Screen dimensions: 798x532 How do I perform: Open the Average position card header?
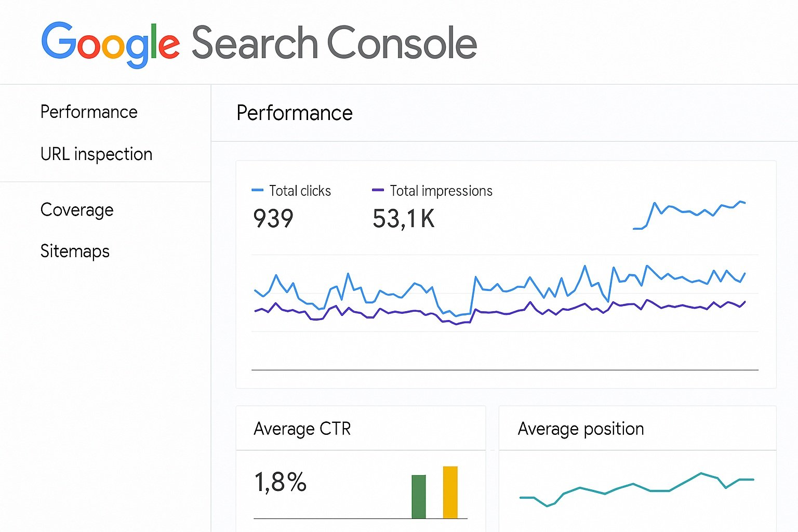[581, 429]
